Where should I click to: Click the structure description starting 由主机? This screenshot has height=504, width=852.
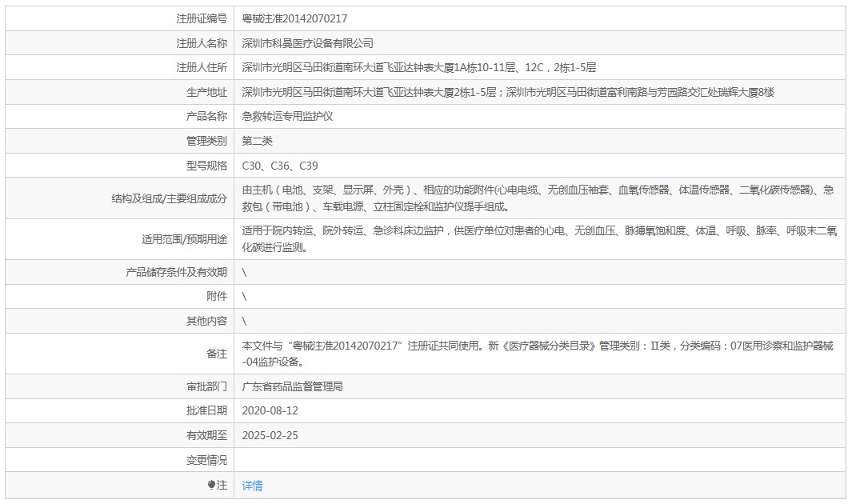(538, 198)
